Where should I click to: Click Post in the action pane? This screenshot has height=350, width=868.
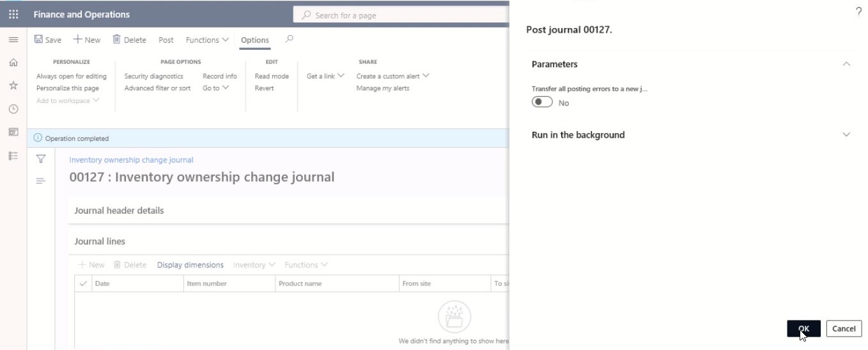click(166, 40)
